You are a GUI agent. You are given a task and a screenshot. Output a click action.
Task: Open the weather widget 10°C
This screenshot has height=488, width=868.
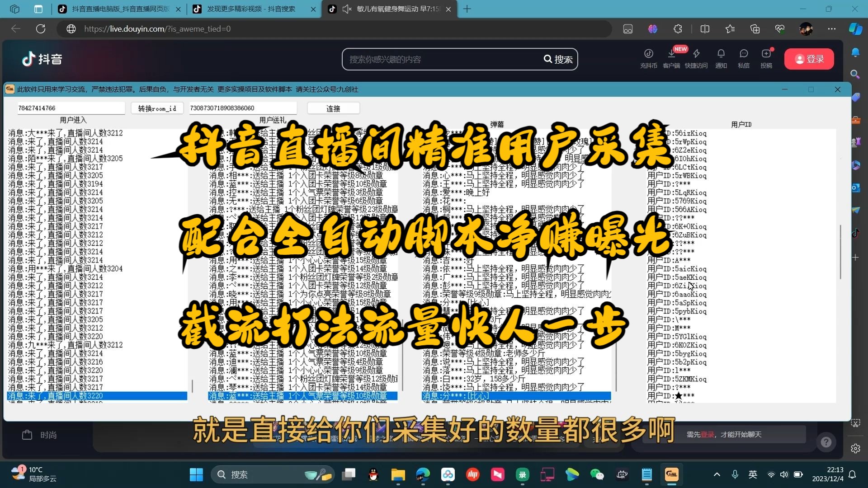34,474
